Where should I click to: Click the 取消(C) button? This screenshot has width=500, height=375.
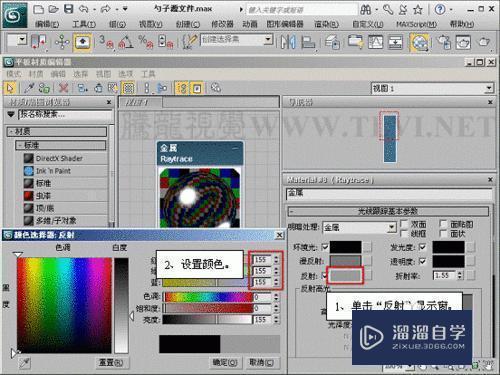(261, 362)
